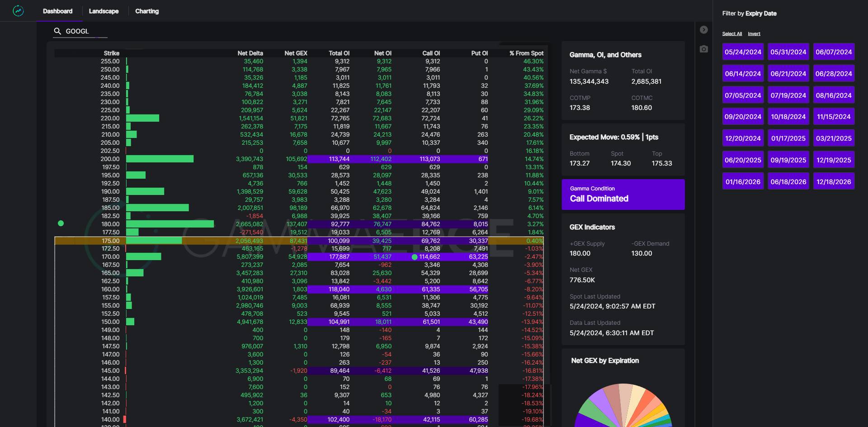Click the GammaEdge logo icon
This screenshot has height=427, width=868.
tap(18, 11)
